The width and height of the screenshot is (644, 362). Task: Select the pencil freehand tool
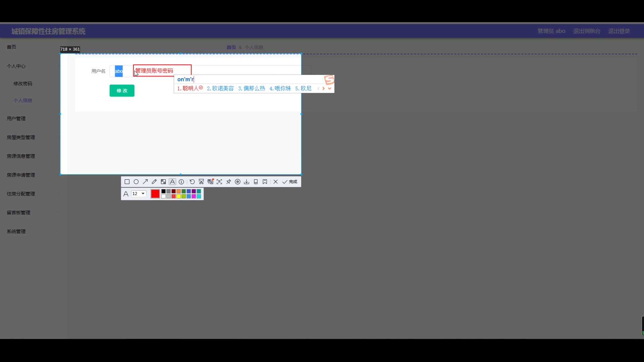point(154,182)
